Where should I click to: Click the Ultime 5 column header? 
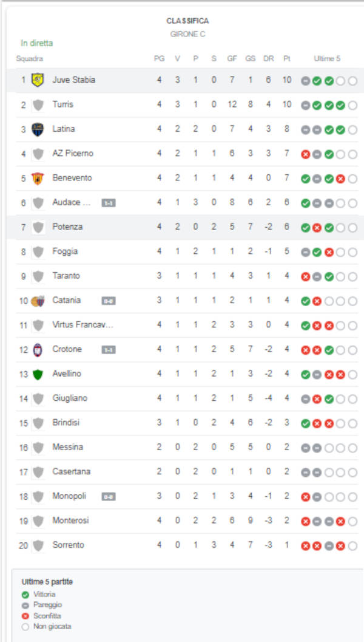click(x=327, y=59)
